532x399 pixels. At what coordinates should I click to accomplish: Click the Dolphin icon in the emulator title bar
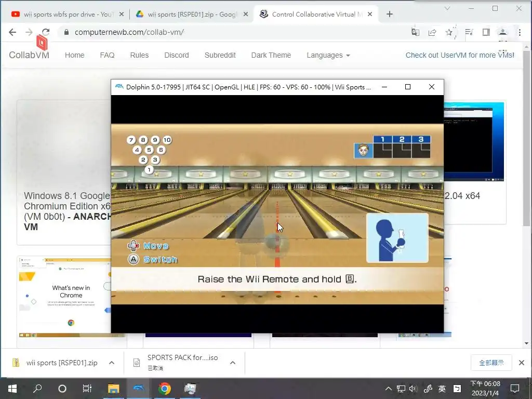(x=119, y=87)
